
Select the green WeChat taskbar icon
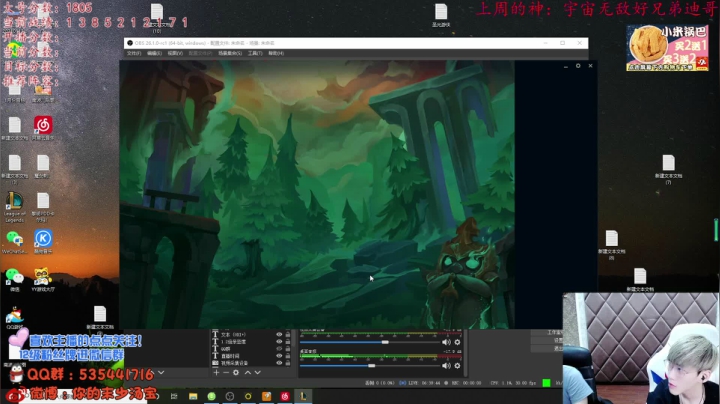coord(211,396)
